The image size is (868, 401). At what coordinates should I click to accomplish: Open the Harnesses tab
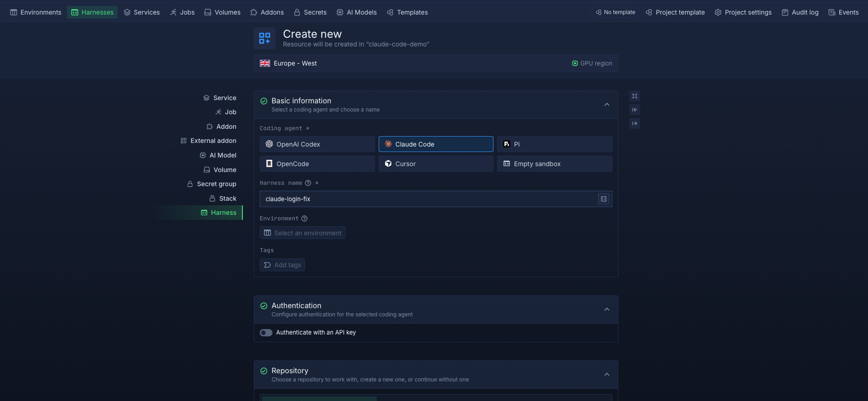[92, 12]
